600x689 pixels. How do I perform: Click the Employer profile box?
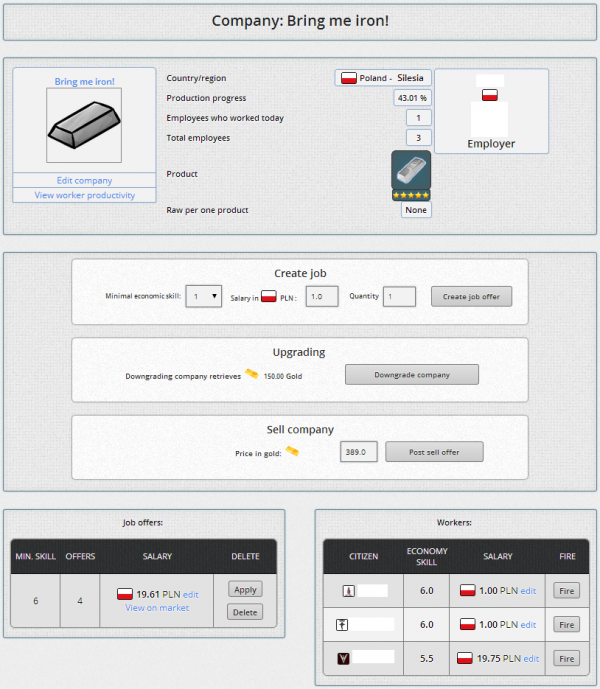pyautogui.click(x=491, y=111)
